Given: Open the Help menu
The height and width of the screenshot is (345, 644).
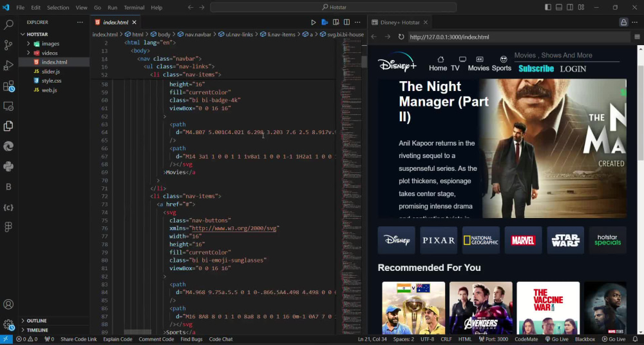Looking at the screenshot, I should pos(156,7).
